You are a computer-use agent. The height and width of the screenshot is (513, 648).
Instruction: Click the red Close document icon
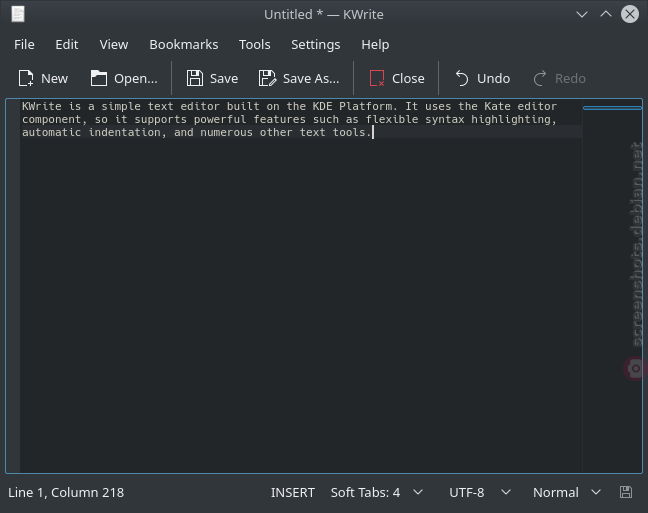377,78
